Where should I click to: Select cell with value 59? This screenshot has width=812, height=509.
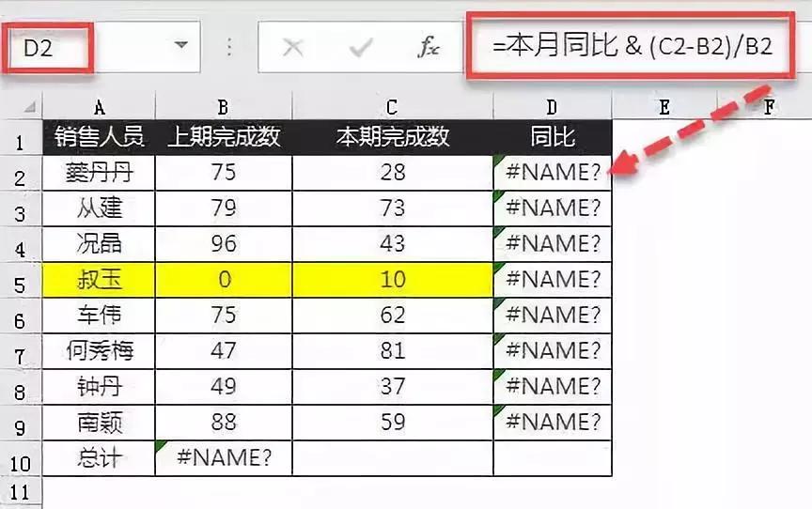393,423
